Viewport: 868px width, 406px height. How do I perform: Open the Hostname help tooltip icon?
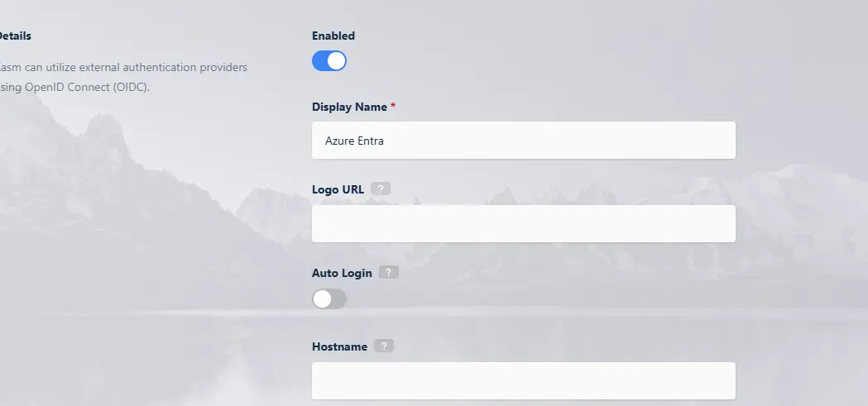coord(384,346)
